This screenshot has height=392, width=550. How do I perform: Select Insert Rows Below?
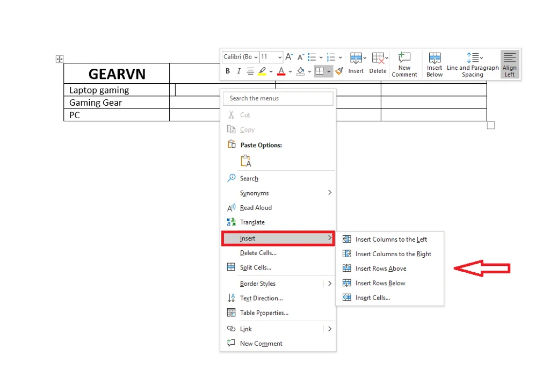click(x=390, y=283)
